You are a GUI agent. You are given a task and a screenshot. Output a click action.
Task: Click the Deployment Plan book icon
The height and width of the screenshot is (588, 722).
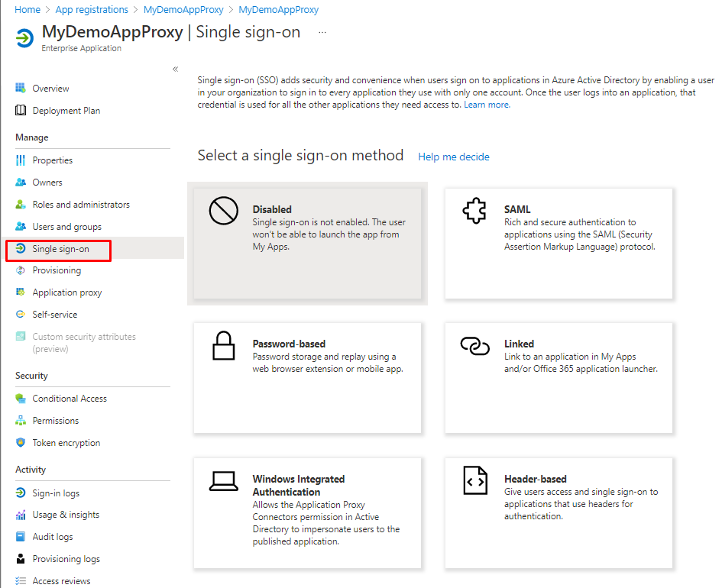(x=21, y=111)
